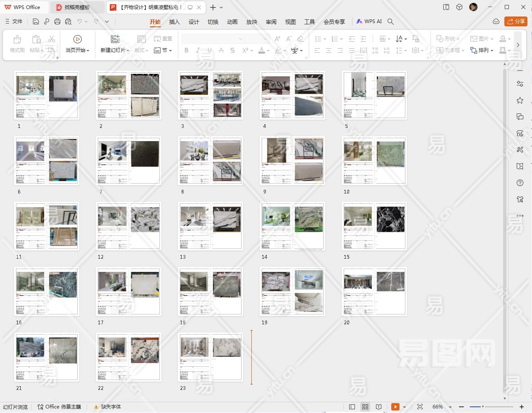Screen dimensions: 532x413
Task: Switch to normal view mode
Action: pos(352,407)
